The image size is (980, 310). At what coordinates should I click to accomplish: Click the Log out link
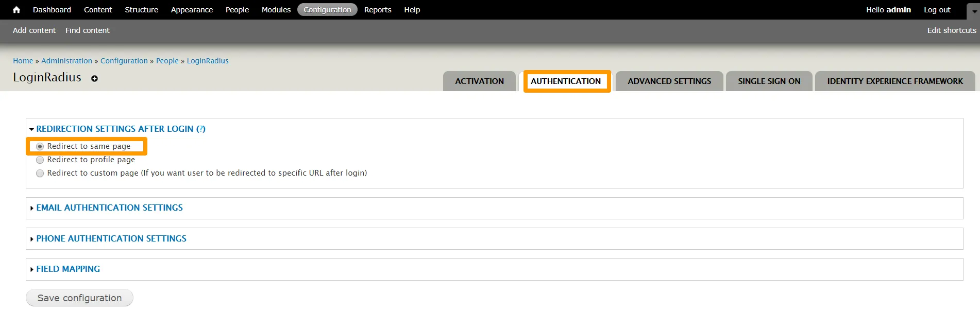937,10
